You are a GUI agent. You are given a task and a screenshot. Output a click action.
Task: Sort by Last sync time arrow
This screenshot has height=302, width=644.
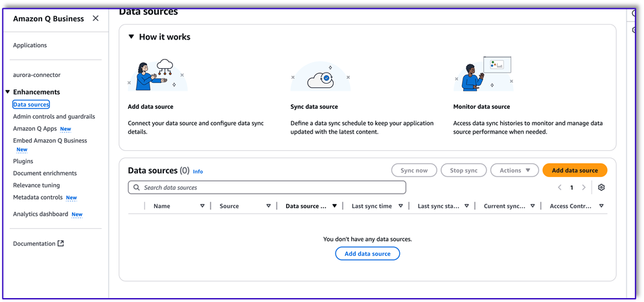click(x=400, y=206)
